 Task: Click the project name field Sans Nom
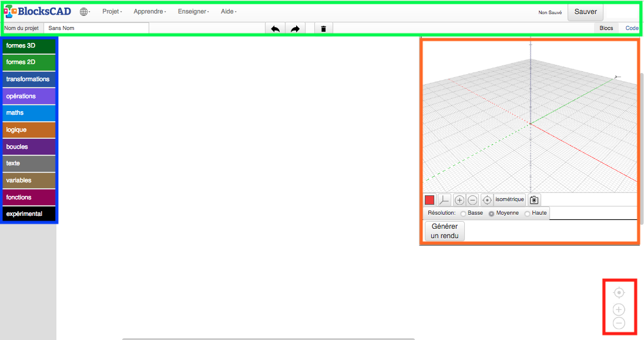point(96,28)
